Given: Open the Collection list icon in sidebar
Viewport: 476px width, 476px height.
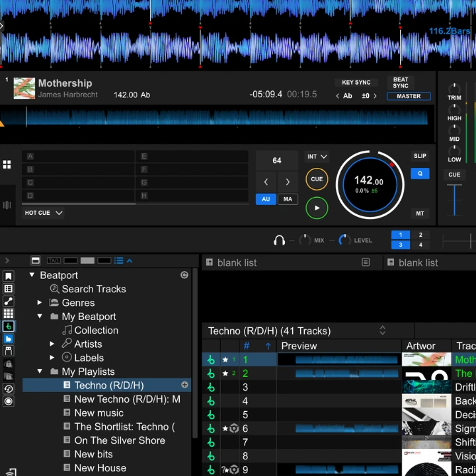Looking at the screenshot, I should [9, 289].
